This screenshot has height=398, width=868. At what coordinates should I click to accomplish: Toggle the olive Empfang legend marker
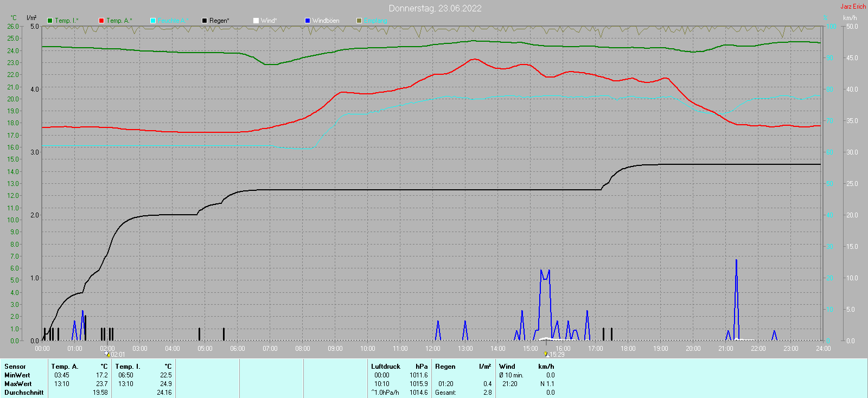pyautogui.click(x=359, y=21)
